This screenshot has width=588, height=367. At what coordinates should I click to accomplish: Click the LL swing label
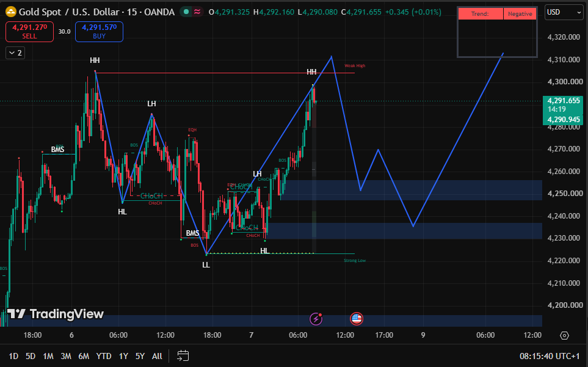[x=206, y=265]
